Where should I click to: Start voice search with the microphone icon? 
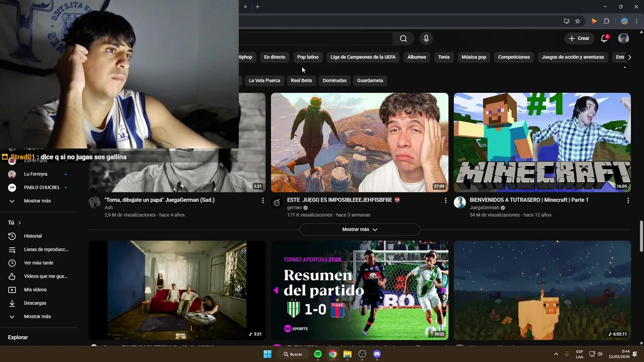point(426,39)
